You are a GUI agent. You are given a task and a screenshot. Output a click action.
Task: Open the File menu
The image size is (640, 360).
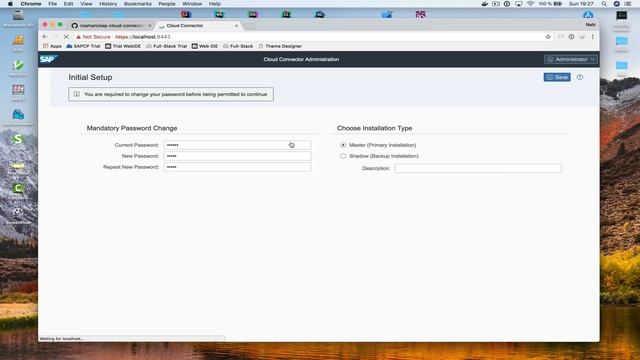[53, 4]
